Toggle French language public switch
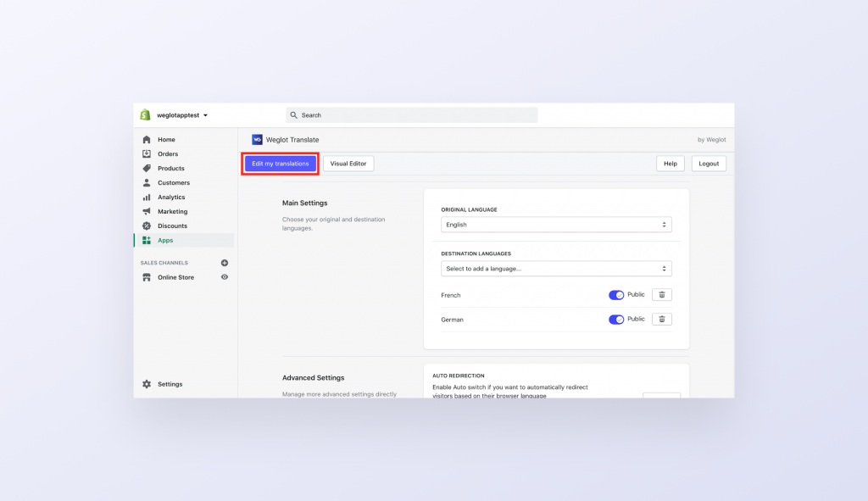The image size is (868, 501). point(616,295)
